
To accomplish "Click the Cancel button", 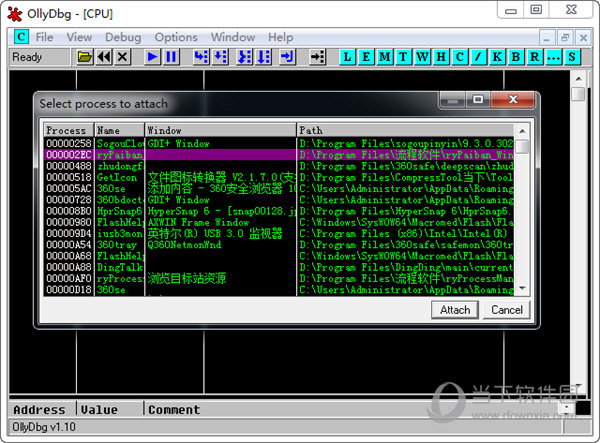I will [x=507, y=310].
